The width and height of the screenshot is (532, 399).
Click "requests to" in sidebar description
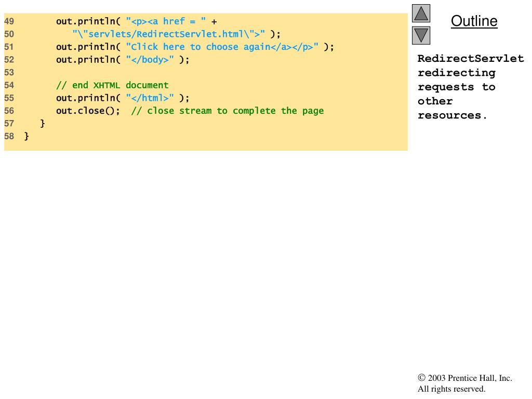[456, 87]
